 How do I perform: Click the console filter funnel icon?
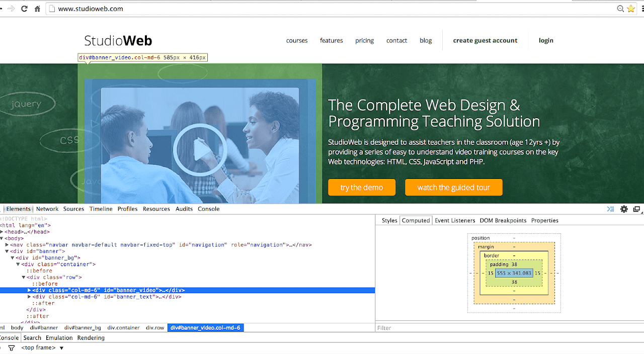(12, 348)
